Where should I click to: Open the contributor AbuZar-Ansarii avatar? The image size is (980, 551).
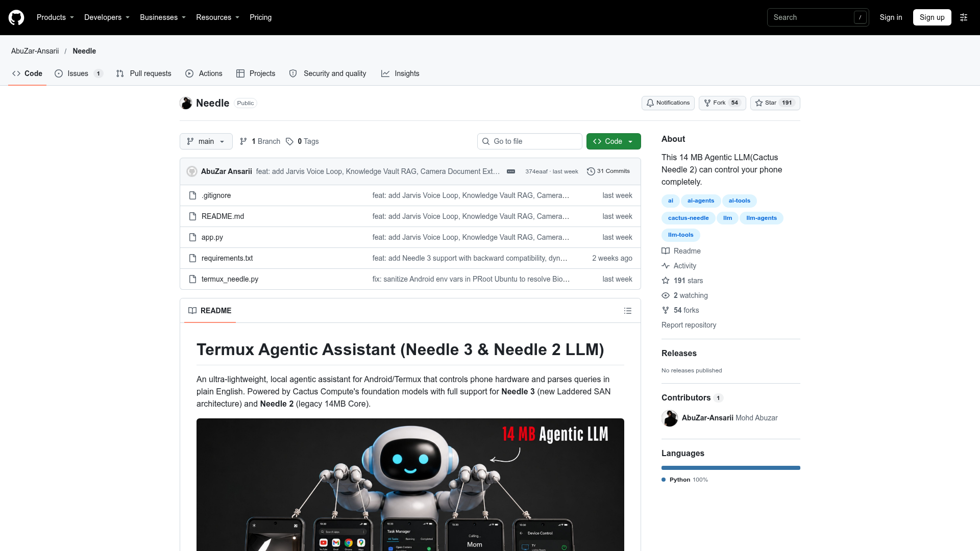point(670,418)
